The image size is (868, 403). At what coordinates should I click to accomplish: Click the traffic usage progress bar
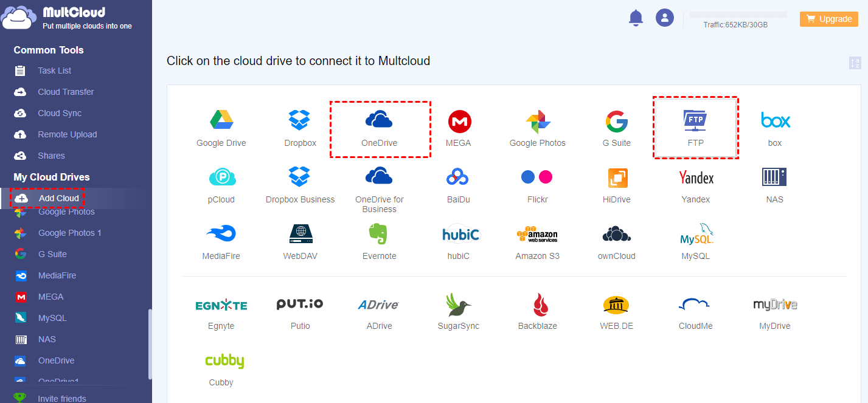click(738, 15)
